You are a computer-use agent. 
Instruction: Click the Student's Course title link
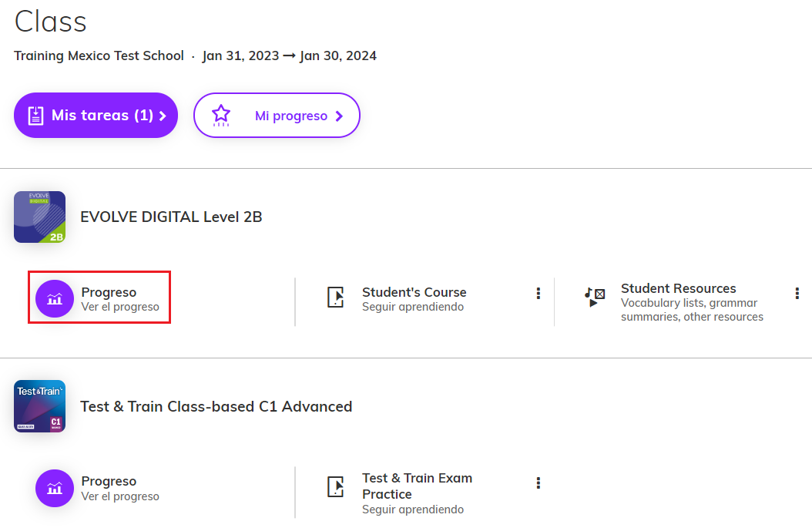click(x=414, y=292)
